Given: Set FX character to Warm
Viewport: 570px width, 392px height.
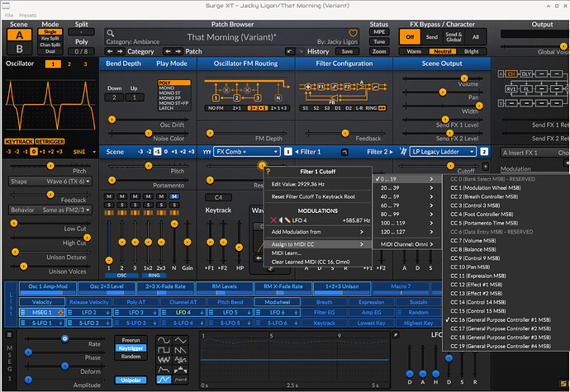Looking at the screenshot, I should pyautogui.click(x=414, y=52).
